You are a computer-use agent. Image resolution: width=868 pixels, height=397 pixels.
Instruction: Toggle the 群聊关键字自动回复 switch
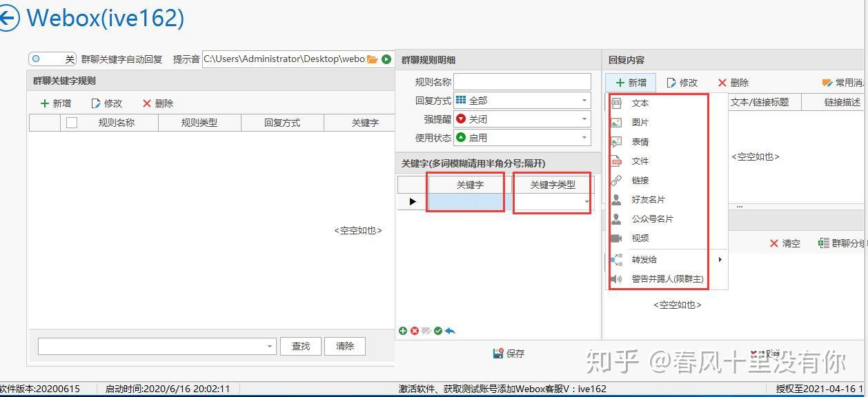click(x=52, y=59)
